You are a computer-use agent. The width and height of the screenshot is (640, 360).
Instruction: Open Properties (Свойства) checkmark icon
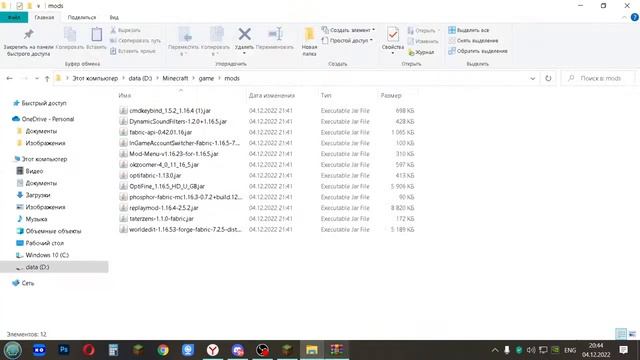click(x=393, y=35)
